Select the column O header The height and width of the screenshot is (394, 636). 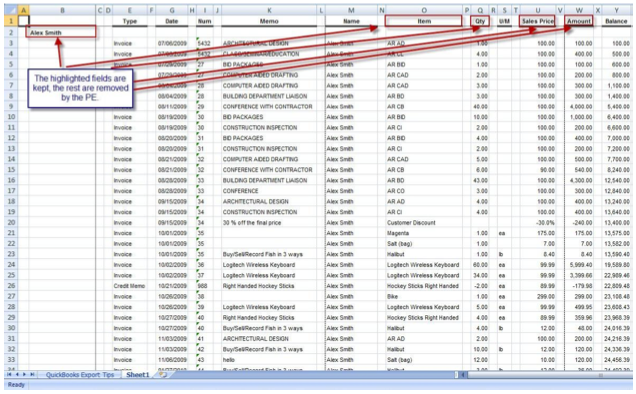pyautogui.click(x=424, y=10)
